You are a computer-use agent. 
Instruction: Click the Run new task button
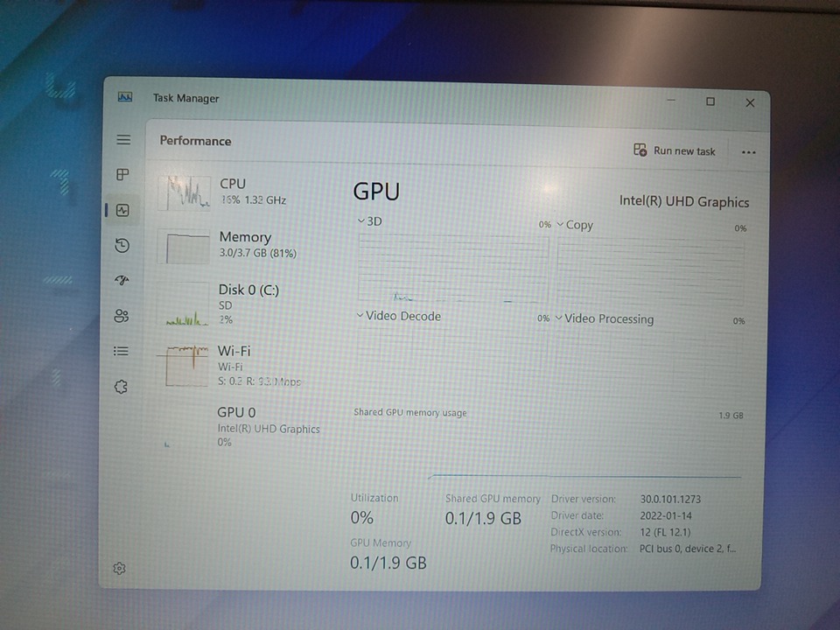pyautogui.click(x=674, y=150)
